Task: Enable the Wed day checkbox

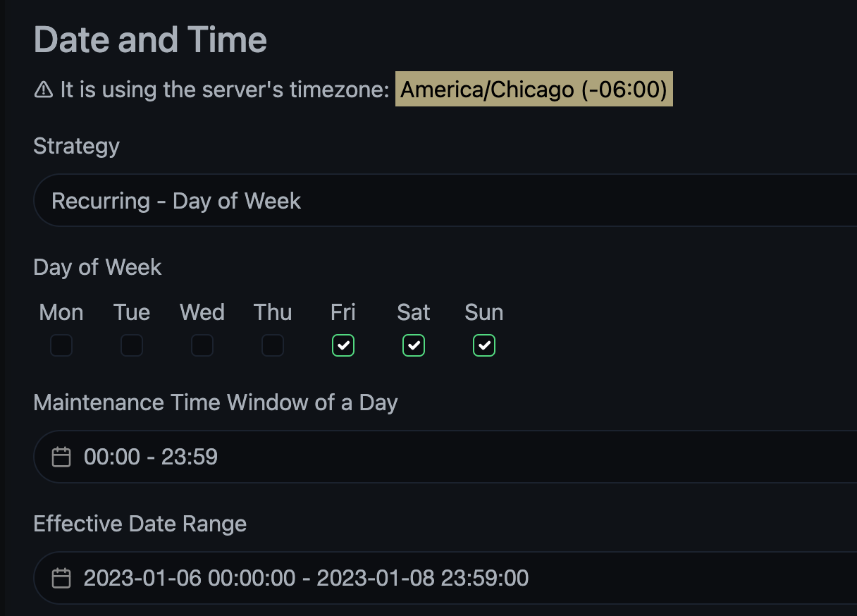Action: (202, 345)
